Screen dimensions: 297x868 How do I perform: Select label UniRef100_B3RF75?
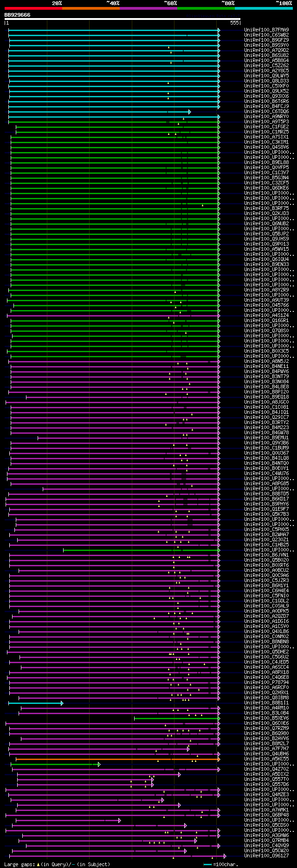pos(266,209)
